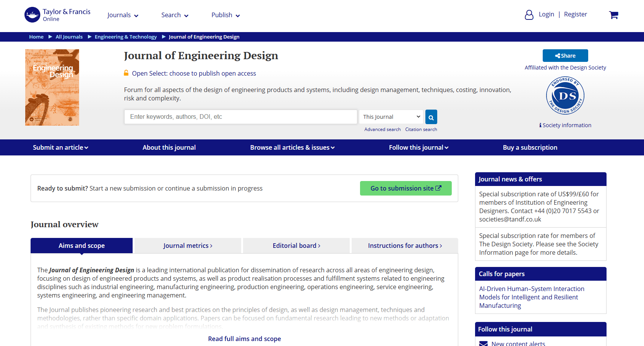Click the Design Society members subscription offer text

pos(539,244)
